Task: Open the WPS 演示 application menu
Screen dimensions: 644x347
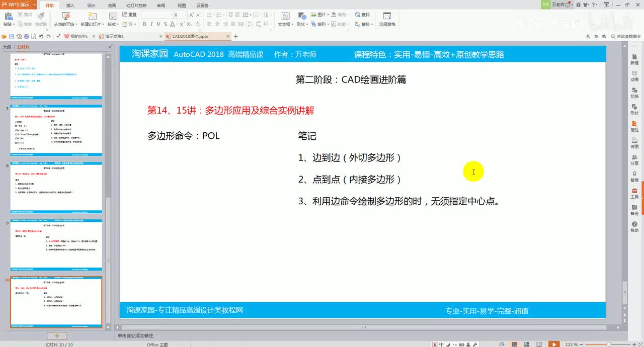Action: [x=19, y=5]
